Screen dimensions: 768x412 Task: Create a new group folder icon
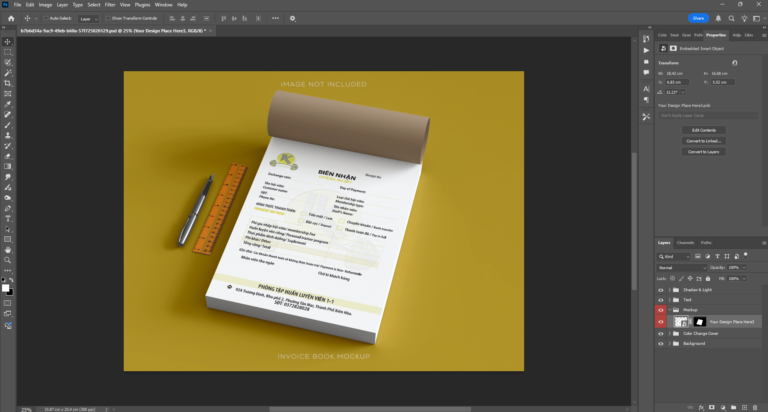(x=733, y=407)
